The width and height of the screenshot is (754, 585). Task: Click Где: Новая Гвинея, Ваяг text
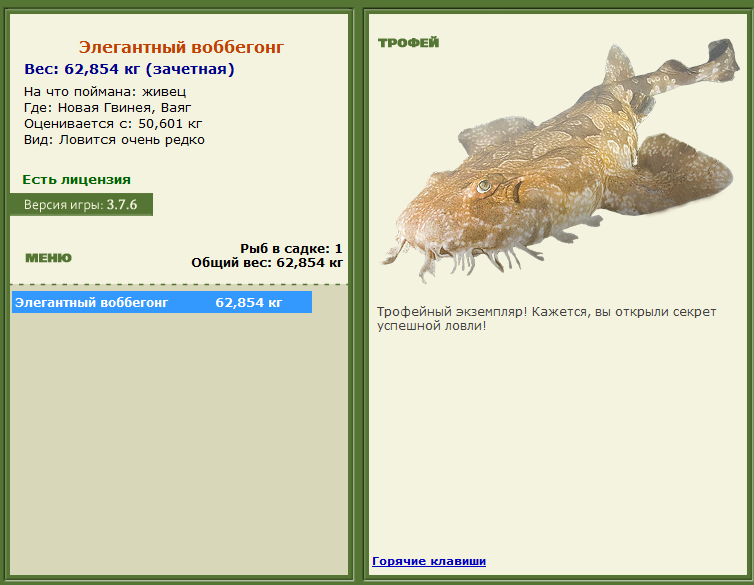click(108, 108)
